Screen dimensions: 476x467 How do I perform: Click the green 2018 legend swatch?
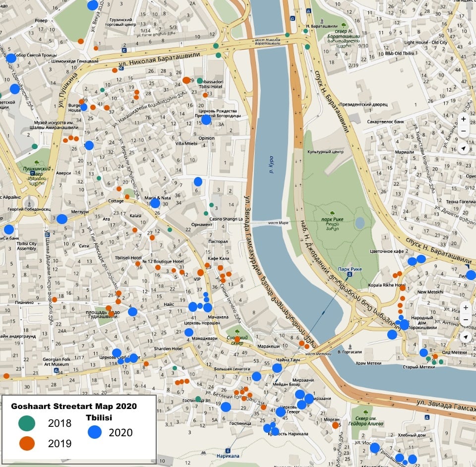click(x=27, y=423)
